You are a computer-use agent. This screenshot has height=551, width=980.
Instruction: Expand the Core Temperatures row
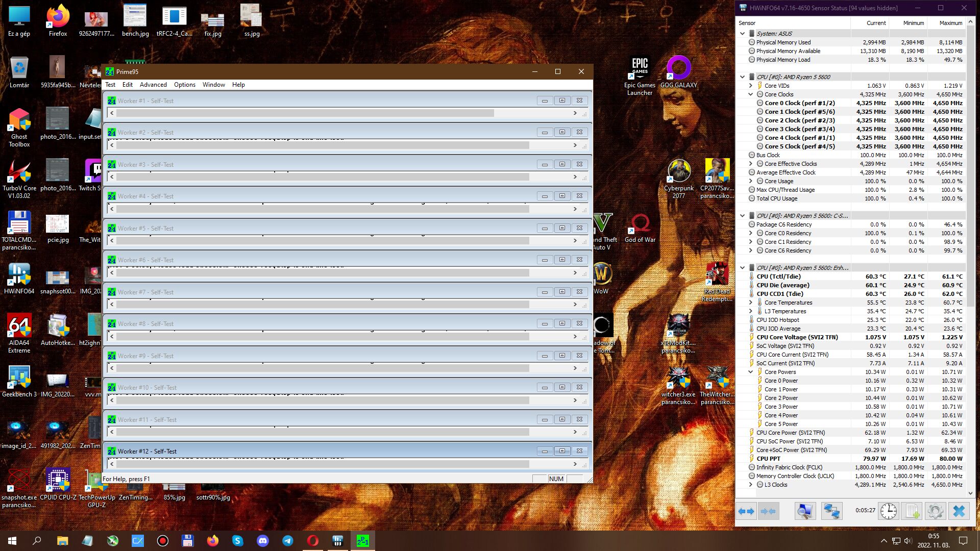click(x=751, y=303)
